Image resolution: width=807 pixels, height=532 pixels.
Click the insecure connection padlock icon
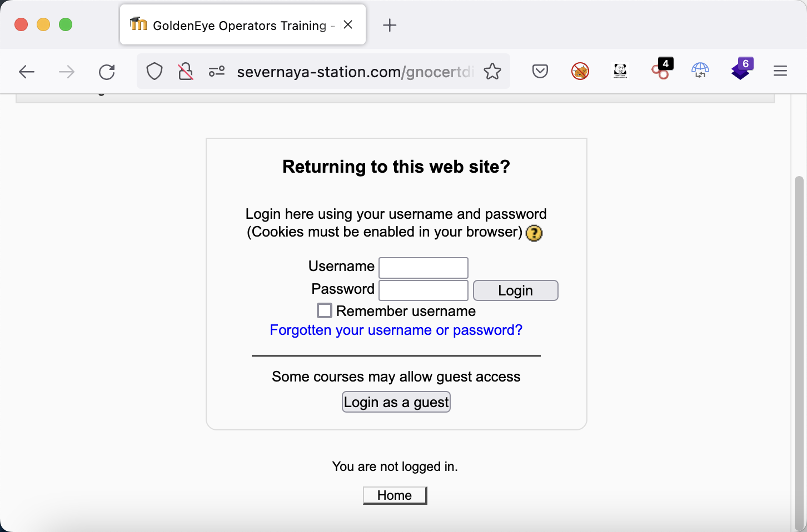[x=186, y=72]
